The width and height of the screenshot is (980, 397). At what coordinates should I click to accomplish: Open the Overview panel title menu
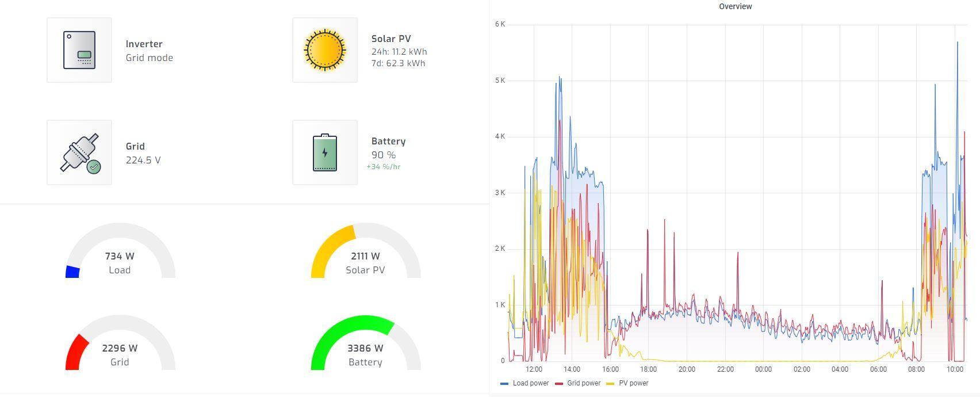click(x=735, y=6)
